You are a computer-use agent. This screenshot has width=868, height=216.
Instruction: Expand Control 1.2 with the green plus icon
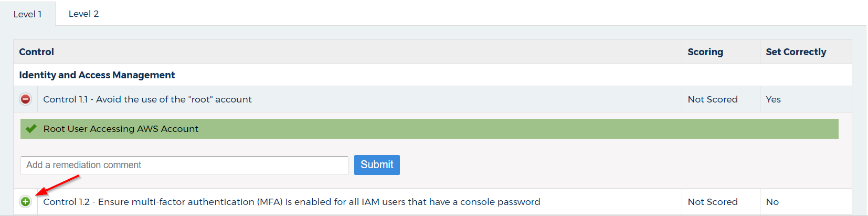[25, 201]
